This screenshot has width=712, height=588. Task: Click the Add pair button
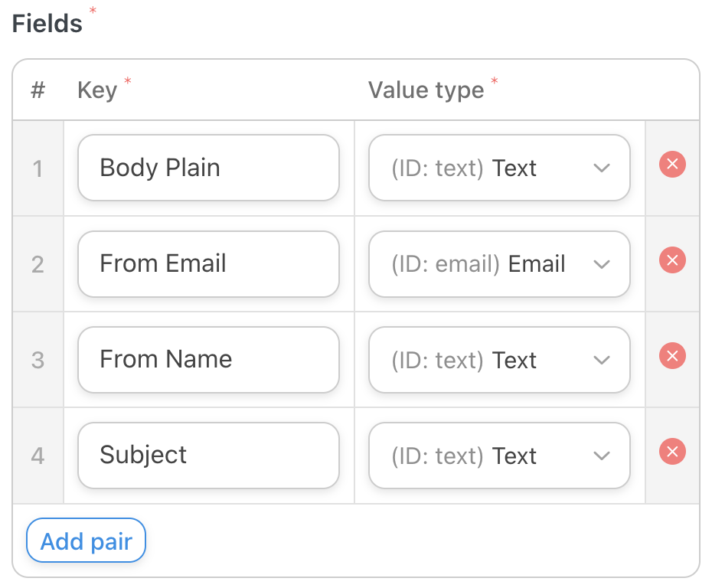pyautogui.click(x=86, y=541)
